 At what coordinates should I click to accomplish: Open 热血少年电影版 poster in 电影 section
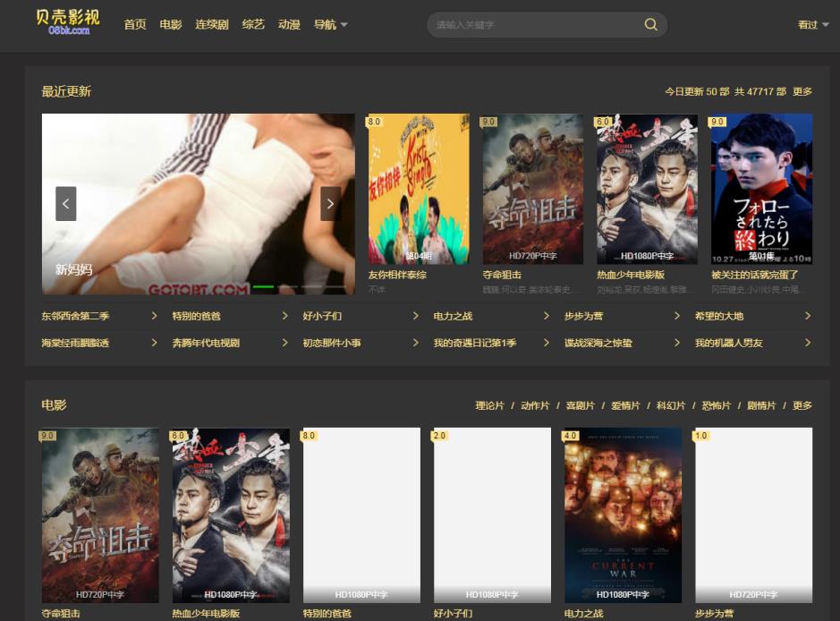(x=231, y=515)
